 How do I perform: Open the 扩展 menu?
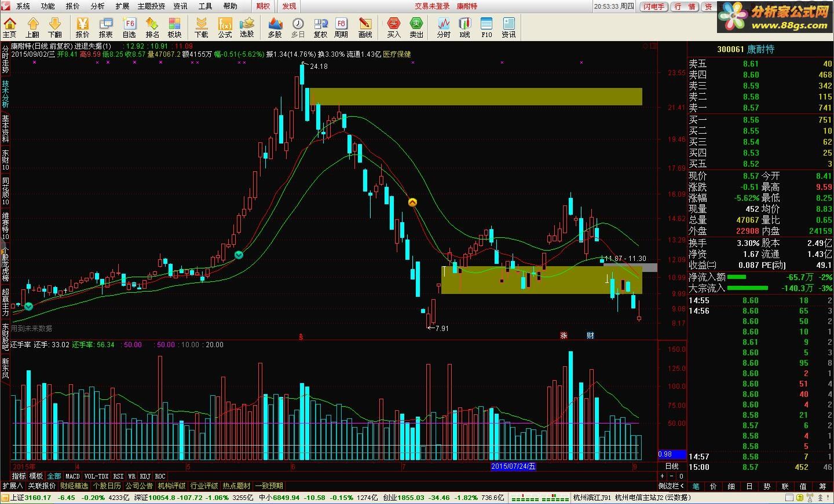click(122, 6)
